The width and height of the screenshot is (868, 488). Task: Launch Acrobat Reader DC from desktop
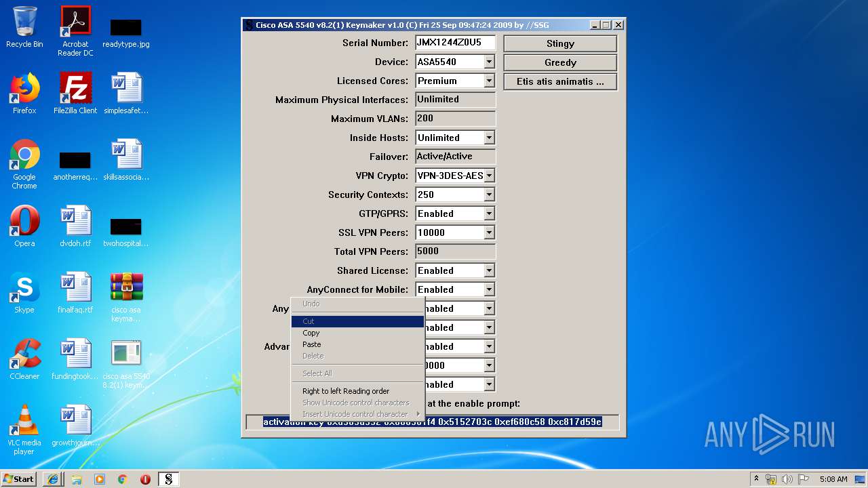[75, 31]
